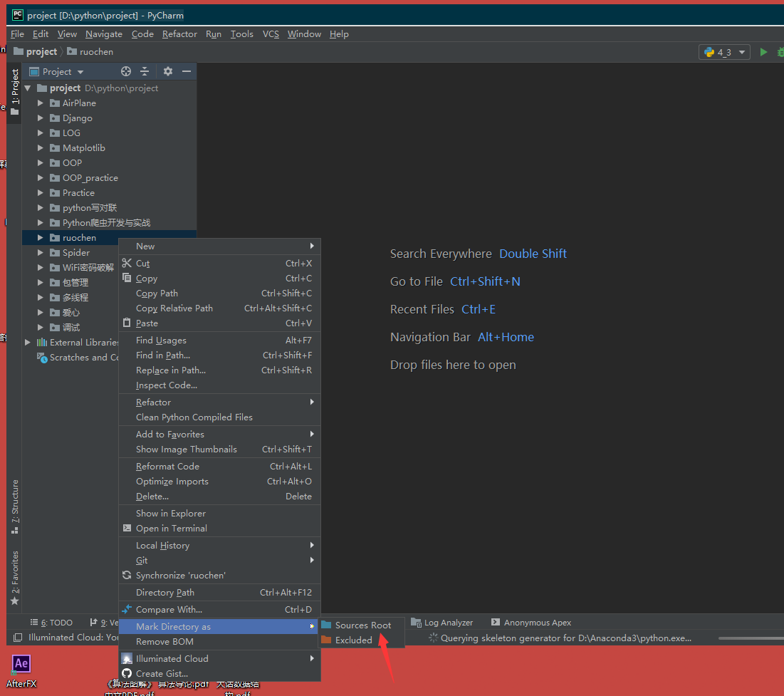
Task: Expand the Django folder
Action: [41, 118]
